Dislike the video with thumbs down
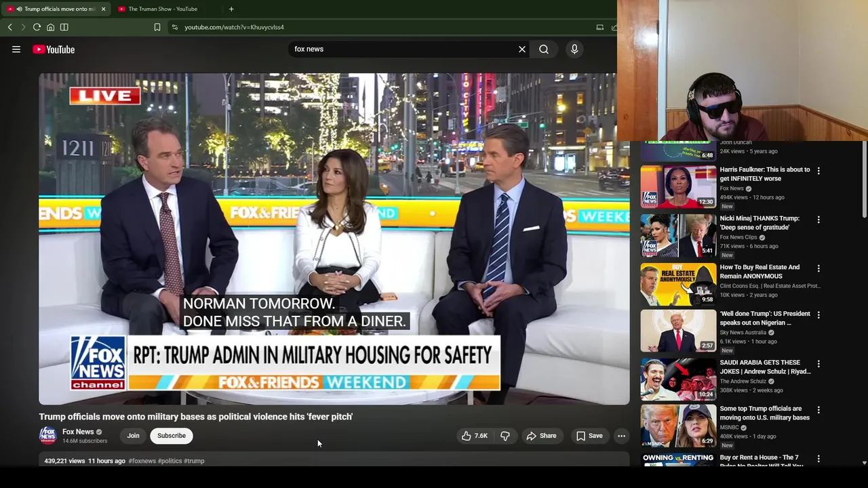This screenshot has width=868, height=488. pyautogui.click(x=505, y=436)
